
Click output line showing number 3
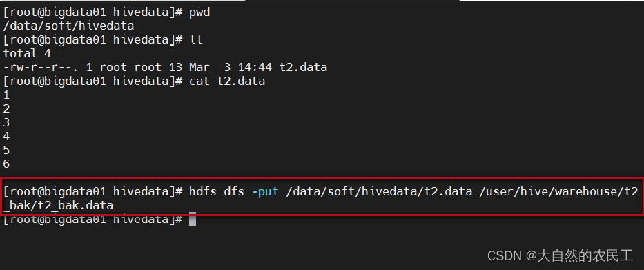[6, 122]
